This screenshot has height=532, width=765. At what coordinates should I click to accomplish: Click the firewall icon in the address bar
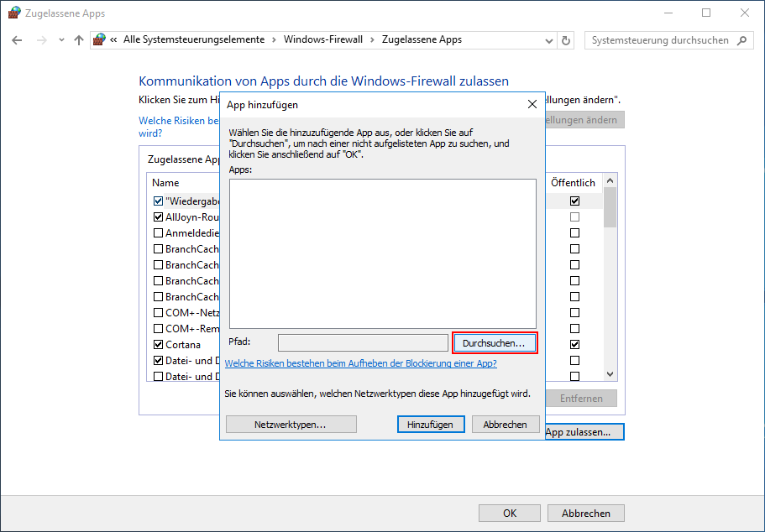(100, 39)
